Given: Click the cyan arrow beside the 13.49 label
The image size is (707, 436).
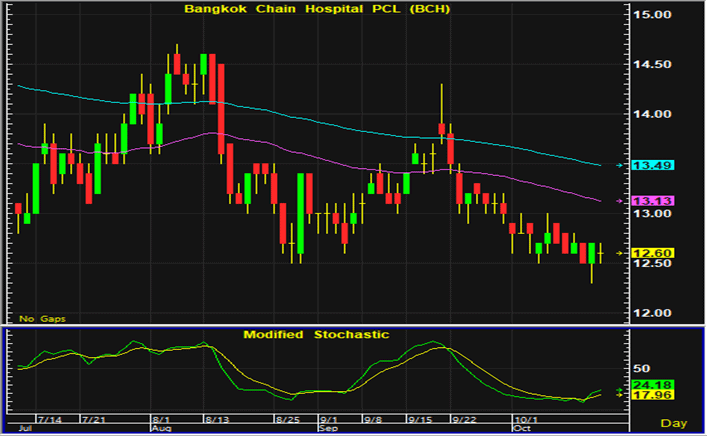Looking at the screenshot, I should pos(620,165).
